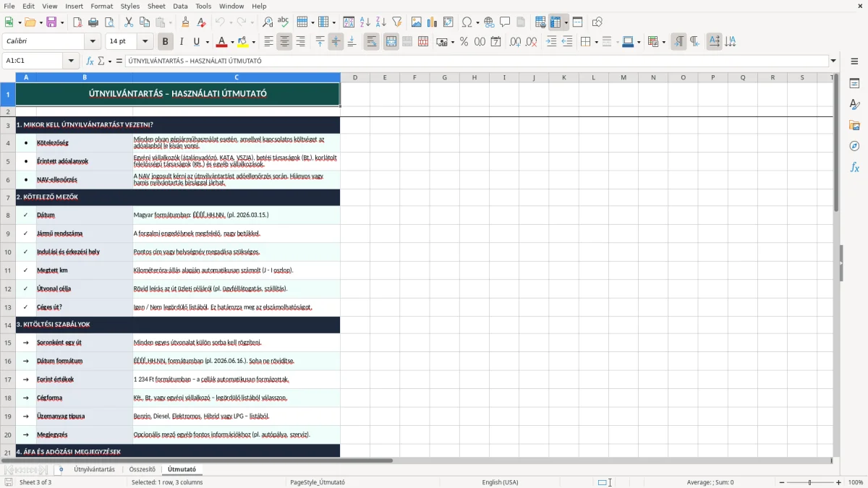Toggle Print Preview
Screen dimensions: 868x488
(x=109, y=22)
